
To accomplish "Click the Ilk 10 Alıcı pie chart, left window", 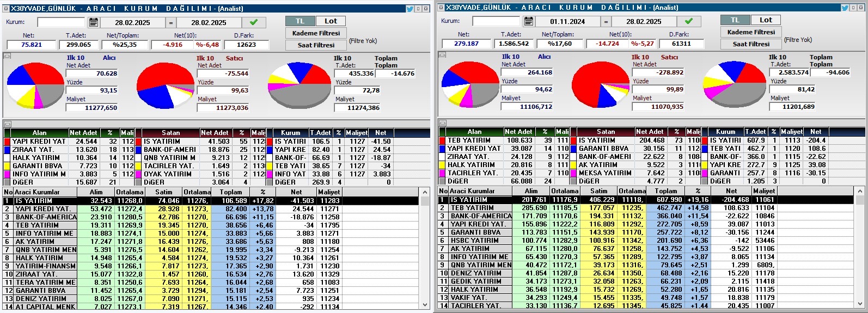I will [x=35, y=85].
